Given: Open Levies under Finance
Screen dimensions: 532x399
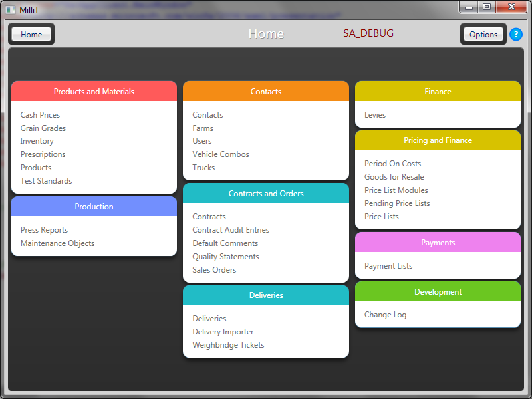Looking at the screenshot, I should pyautogui.click(x=375, y=115).
